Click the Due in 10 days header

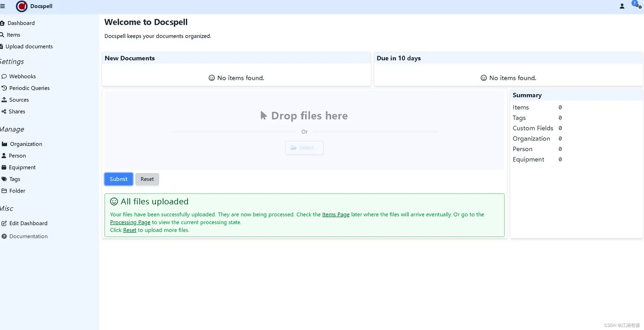pyautogui.click(x=508, y=58)
